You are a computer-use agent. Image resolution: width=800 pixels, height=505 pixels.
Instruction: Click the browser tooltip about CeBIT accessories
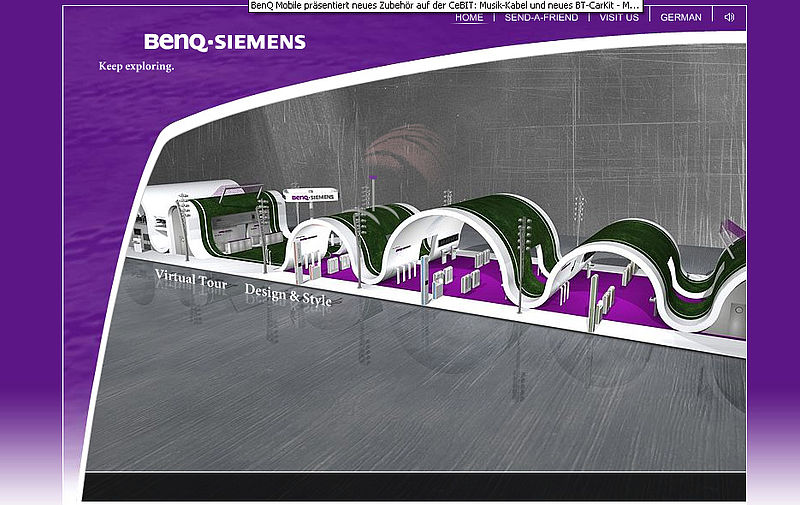point(445,6)
